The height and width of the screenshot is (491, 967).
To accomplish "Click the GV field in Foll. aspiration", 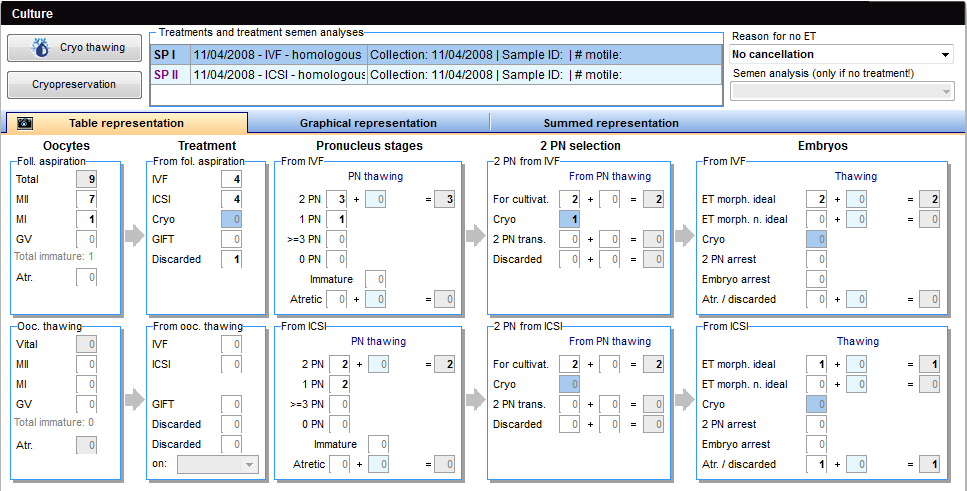I will [x=86, y=239].
